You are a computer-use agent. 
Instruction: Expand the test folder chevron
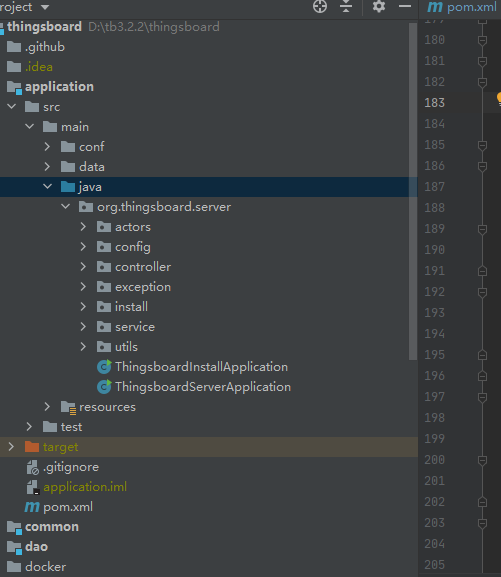29,426
